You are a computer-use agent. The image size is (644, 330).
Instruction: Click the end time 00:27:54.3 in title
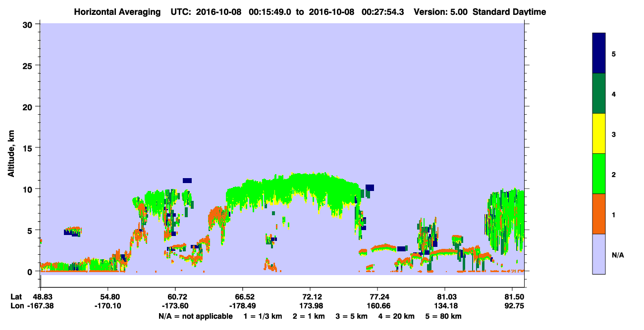[x=383, y=12]
